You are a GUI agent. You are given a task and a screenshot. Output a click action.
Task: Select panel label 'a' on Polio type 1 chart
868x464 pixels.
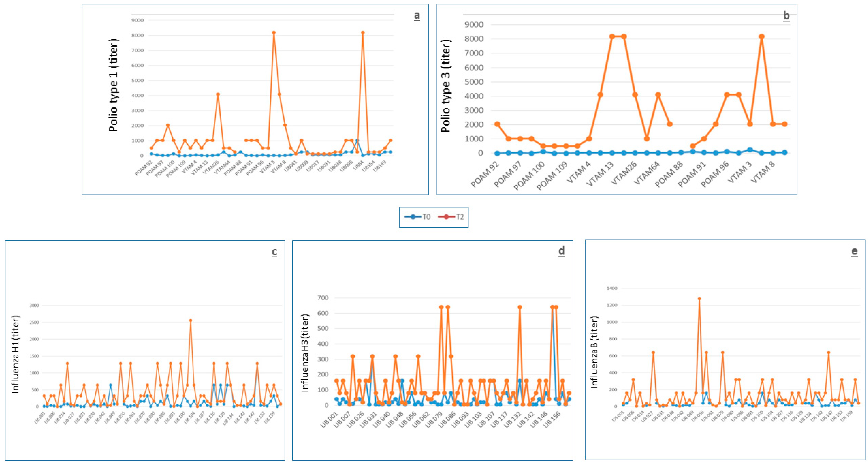pyautogui.click(x=417, y=15)
